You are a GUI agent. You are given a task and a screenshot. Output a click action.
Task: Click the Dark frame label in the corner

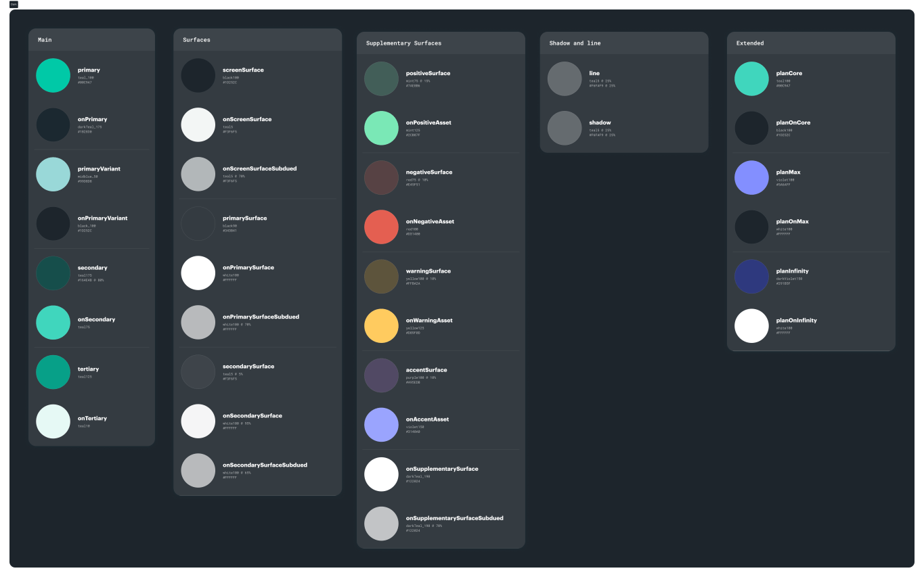14,4
